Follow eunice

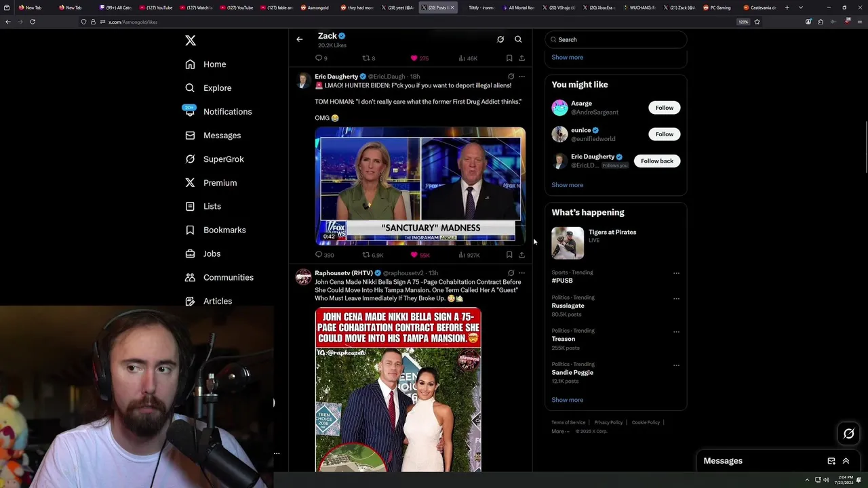664,134
